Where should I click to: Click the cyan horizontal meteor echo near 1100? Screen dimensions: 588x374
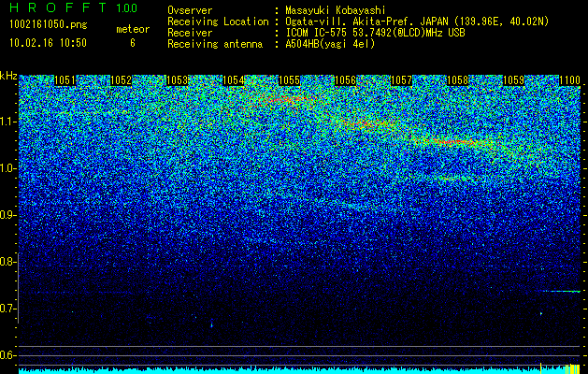click(x=560, y=291)
